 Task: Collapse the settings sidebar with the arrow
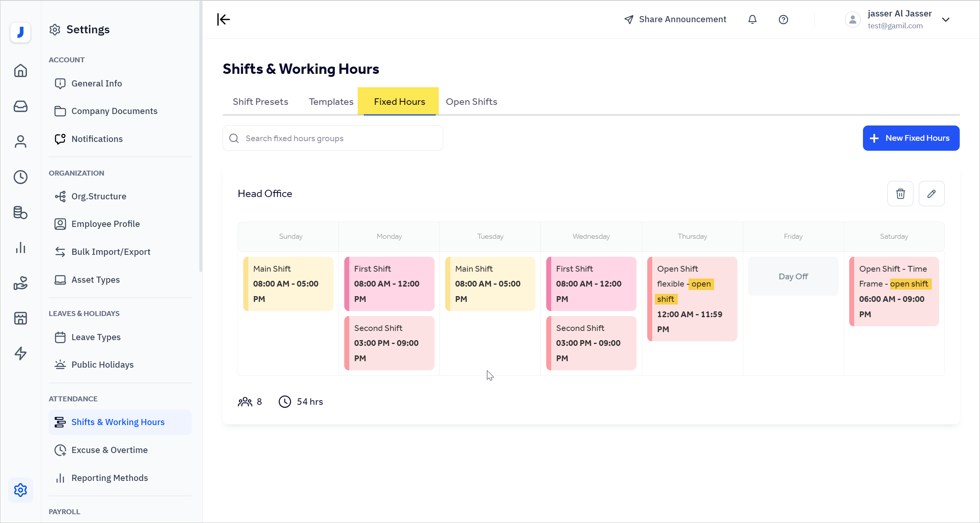[x=223, y=19]
